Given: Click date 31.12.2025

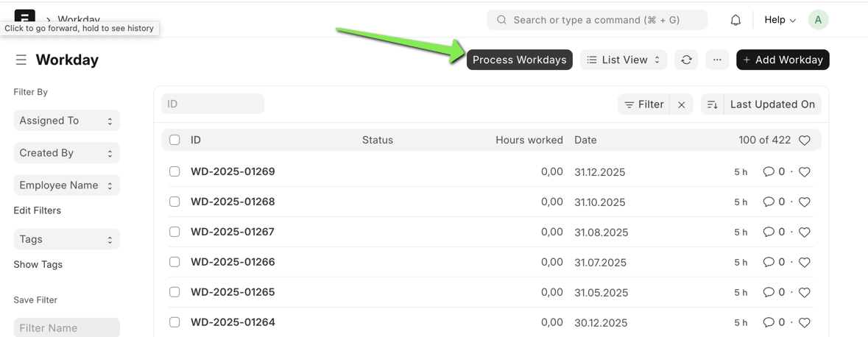Looking at the screenshot, I should [599, 172].
